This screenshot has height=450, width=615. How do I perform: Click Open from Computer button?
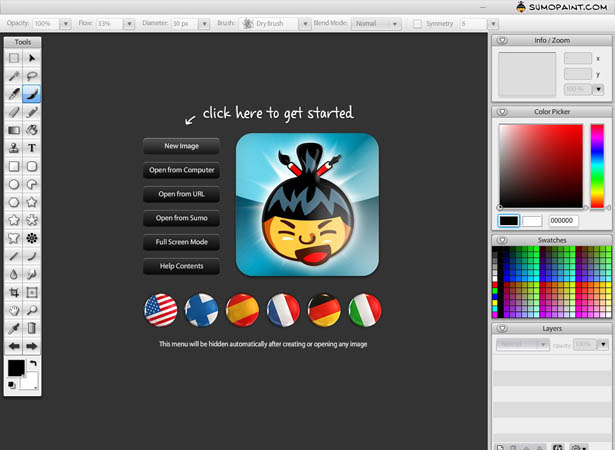pyautogui.click(x=181, y=170)
